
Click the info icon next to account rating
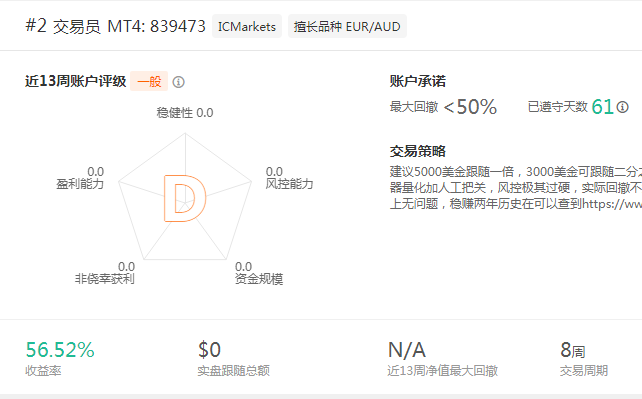coord(178,82)
